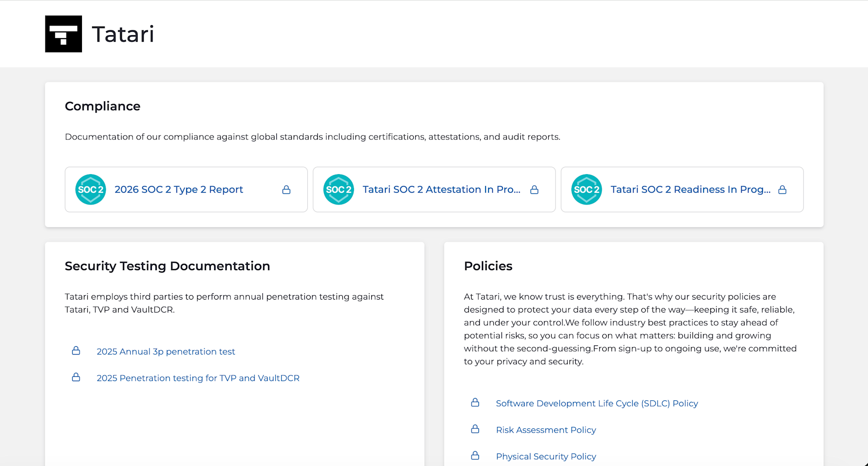Viewport: 868px width, 466px height.
Task: Open 2025 Penetration testing for TVP and VaultDCR
Action: (x=198, y=378)
